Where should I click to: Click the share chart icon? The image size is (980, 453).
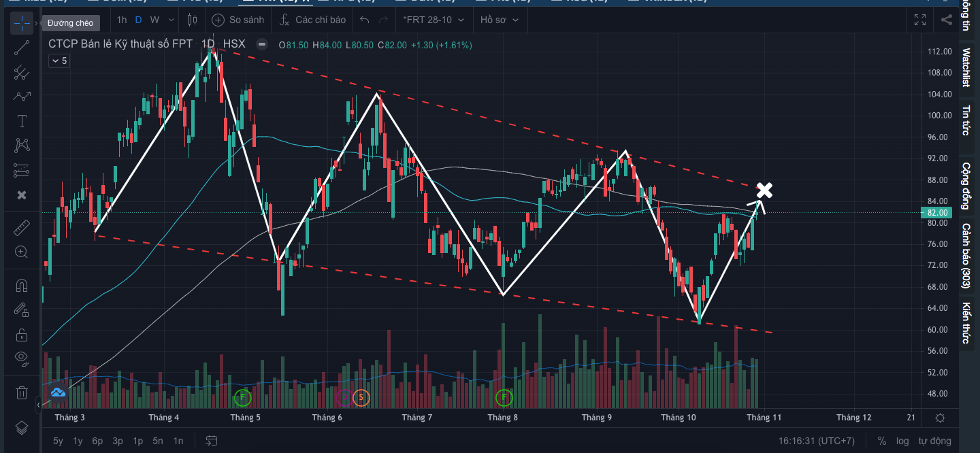tap(947, 20)
